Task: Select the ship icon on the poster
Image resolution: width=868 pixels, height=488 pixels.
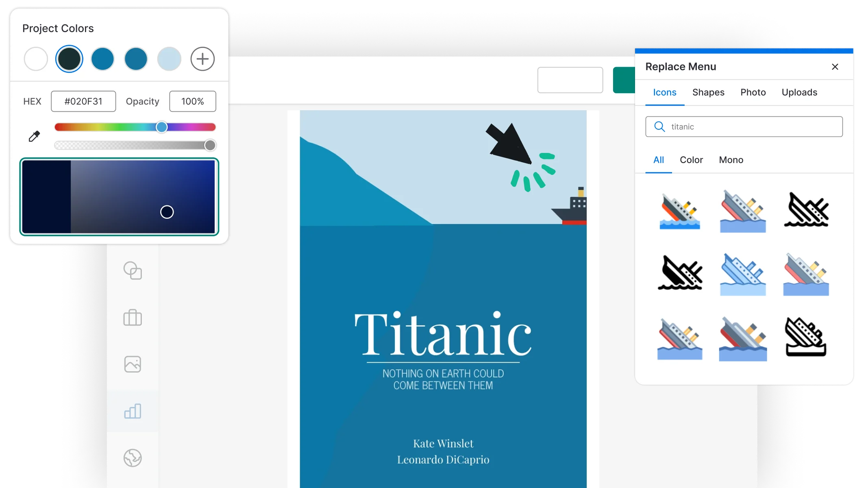Action: pos(569,206)
